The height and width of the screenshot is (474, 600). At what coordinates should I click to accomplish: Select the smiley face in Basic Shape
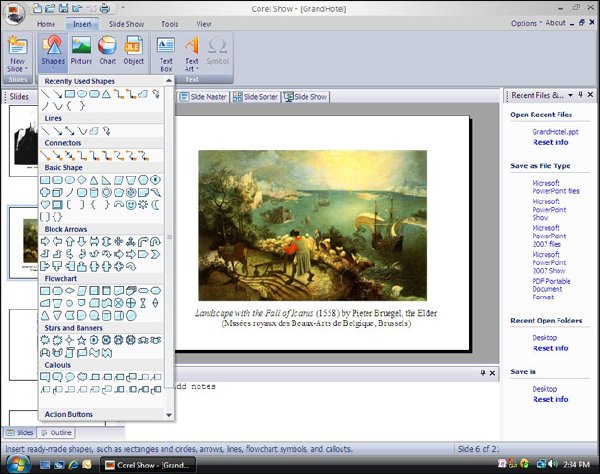131,205
